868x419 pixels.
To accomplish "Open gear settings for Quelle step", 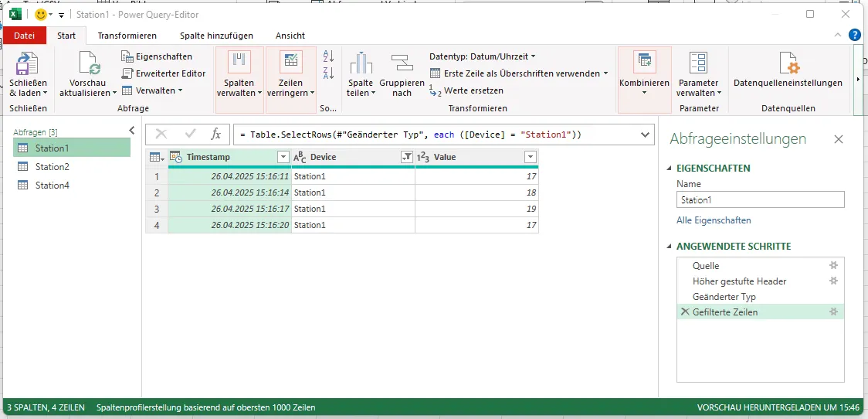I will 833,265.
